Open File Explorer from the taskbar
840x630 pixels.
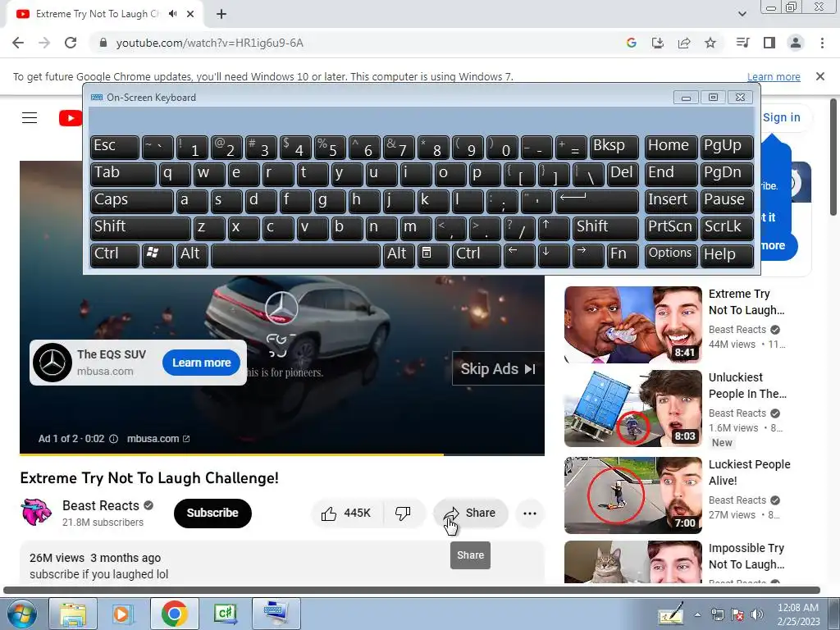point(73,614)
